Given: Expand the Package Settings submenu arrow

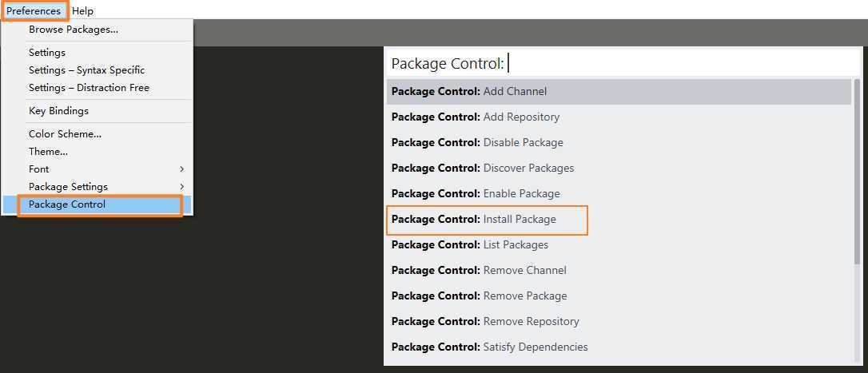Looking at the screenshot, I should click(181, 187).
